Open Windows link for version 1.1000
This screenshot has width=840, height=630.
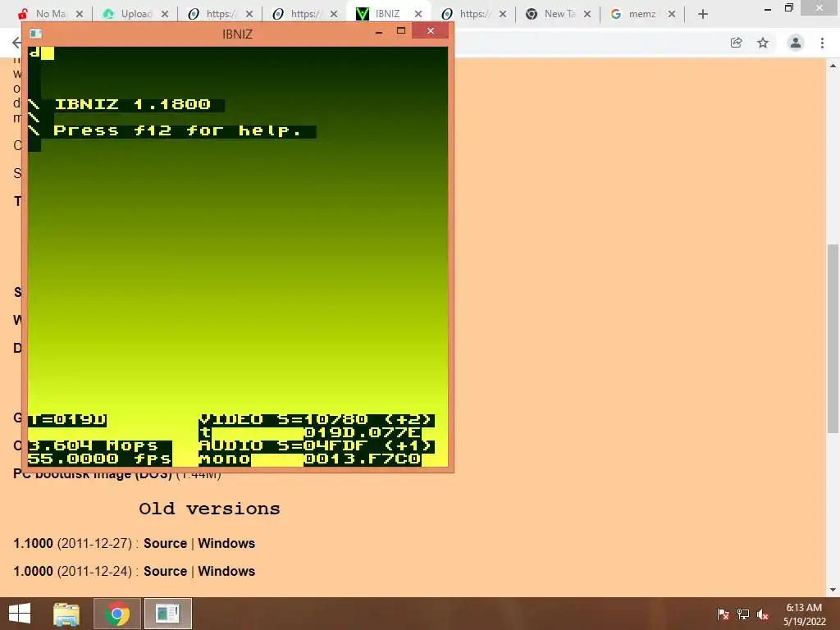pos(226,543)
